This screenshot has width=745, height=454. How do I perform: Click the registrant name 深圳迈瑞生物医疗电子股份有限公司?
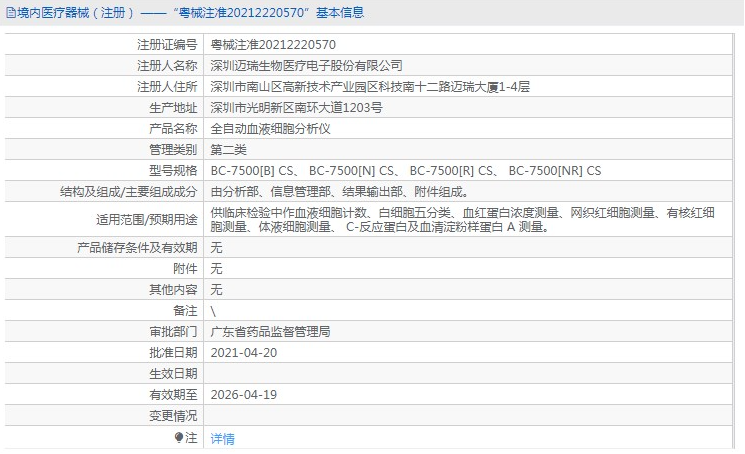(x=306, y=66)
